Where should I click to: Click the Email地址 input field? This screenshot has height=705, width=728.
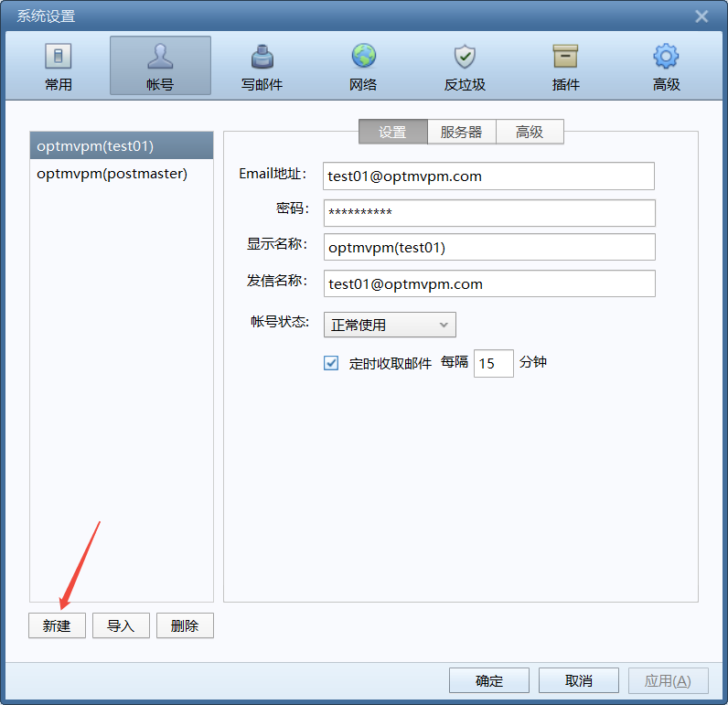click(488, 176)
